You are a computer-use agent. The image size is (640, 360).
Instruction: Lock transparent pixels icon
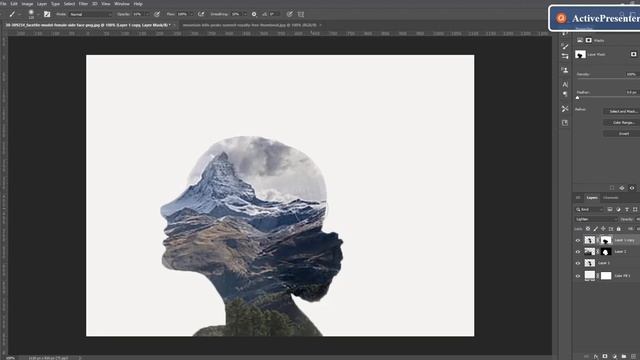point(588,229)
